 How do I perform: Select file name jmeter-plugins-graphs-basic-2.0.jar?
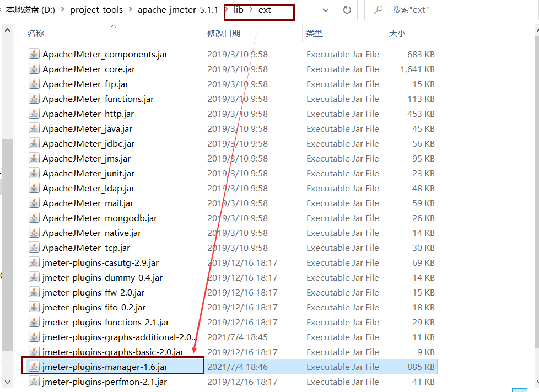coord(113,352)
